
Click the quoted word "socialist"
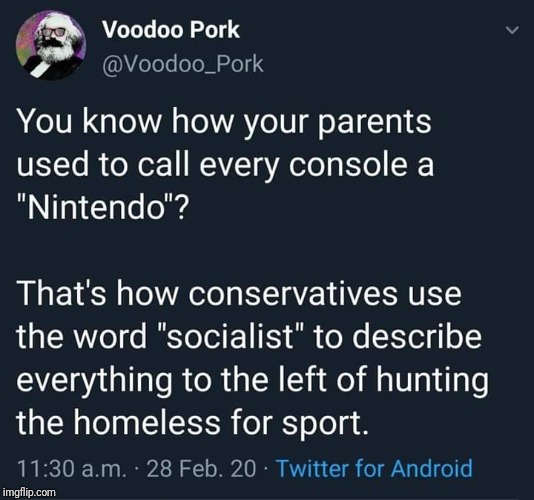(231, 337)
